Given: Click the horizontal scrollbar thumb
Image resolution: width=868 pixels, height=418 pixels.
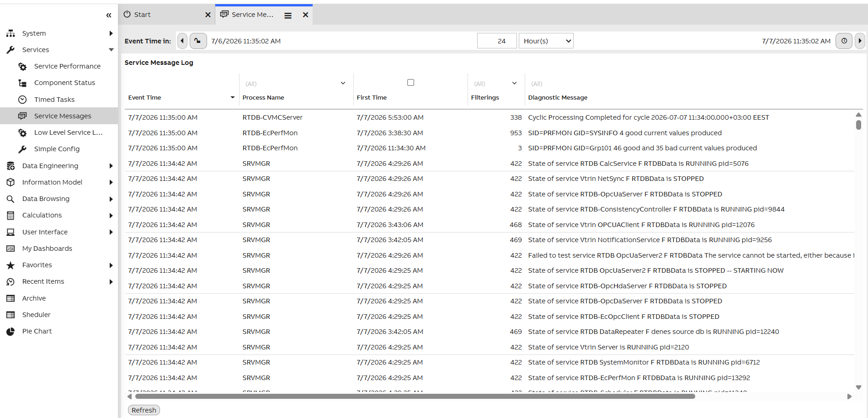Looking at the screenshot, I should [x=415, y=397].
